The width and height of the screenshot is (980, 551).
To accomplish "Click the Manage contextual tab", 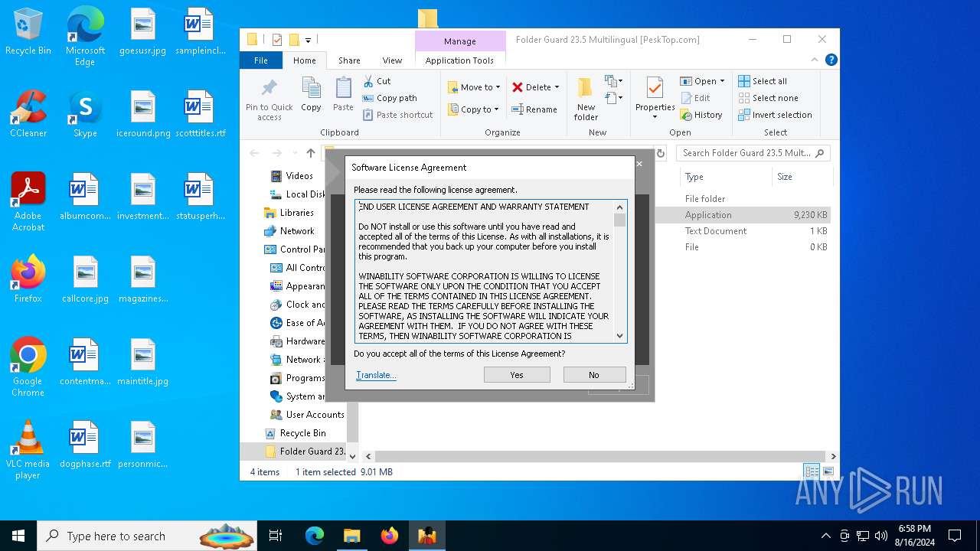I will (x=459, y=41).
